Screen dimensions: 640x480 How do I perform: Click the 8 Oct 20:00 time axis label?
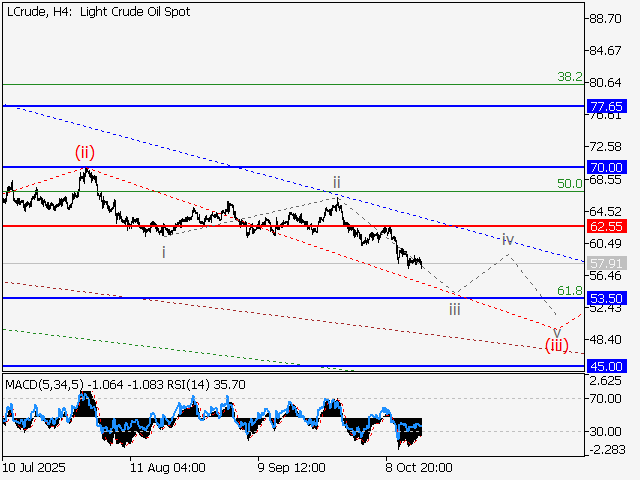point(418,467)
